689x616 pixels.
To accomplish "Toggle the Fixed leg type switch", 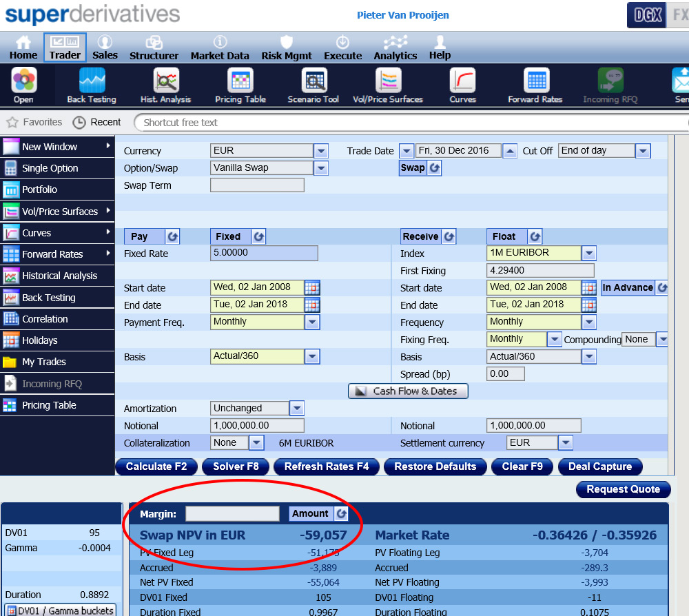I will [x=258, y=236].
